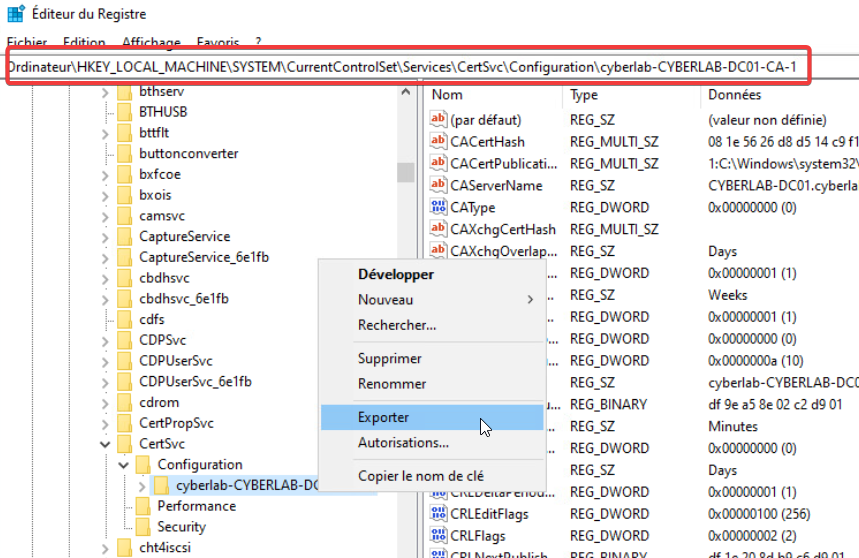Click the CAType DWORD value icon

point(437,208)
